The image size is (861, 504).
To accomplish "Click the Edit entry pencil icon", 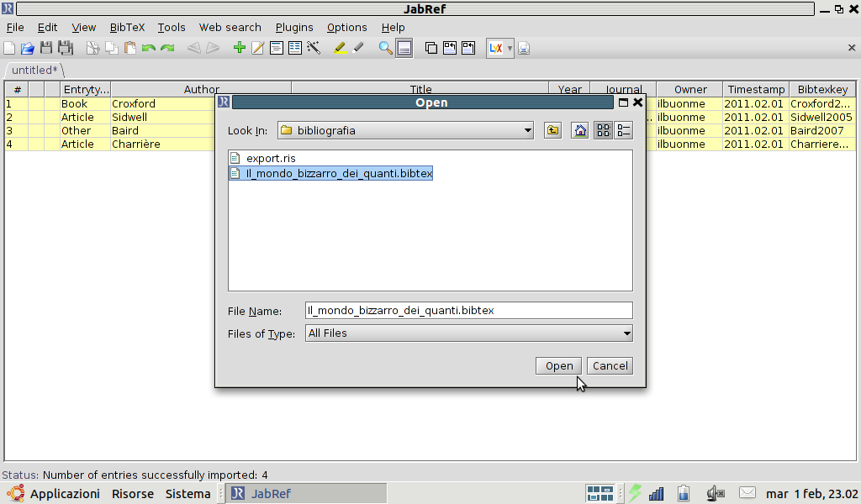I will pos(257,48).
